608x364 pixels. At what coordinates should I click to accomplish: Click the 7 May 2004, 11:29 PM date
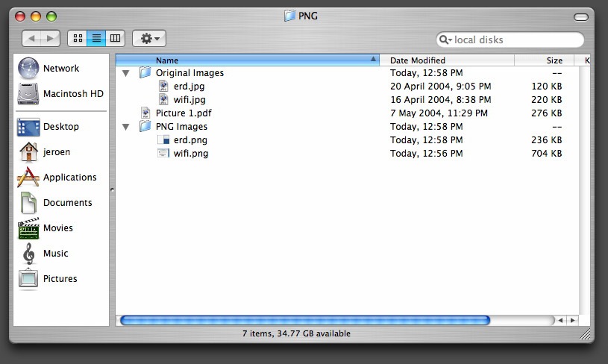(x=439, y=113)
